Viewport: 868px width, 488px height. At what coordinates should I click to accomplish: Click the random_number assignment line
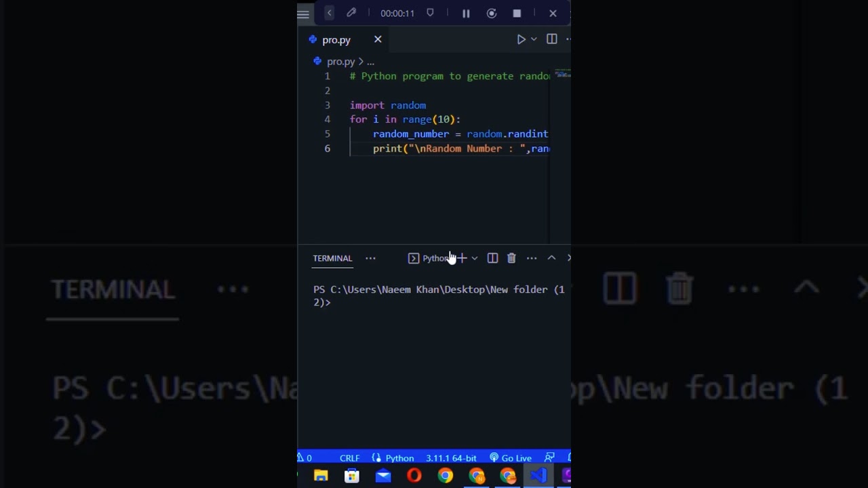(460, 134)
